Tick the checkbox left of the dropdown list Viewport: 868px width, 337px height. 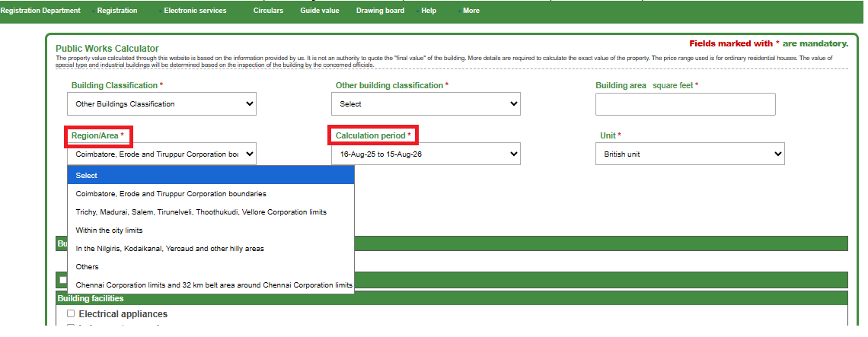[63, 280]
